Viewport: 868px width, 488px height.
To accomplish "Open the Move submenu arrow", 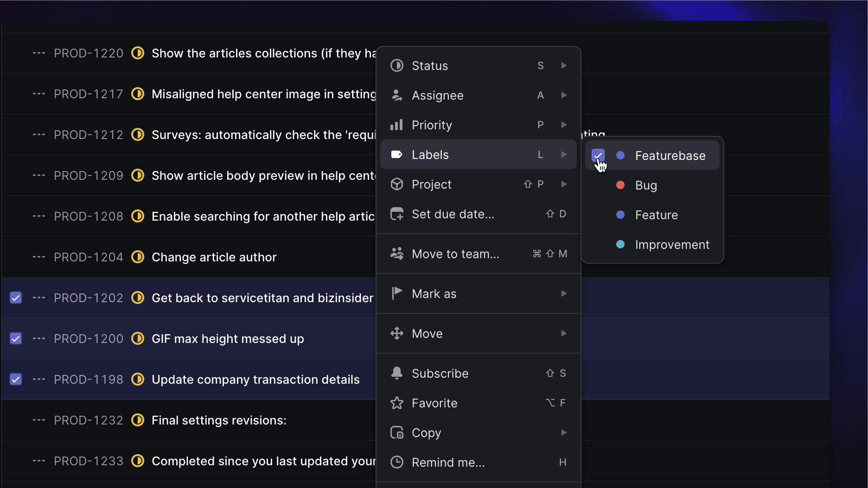I will coord(563,333).
